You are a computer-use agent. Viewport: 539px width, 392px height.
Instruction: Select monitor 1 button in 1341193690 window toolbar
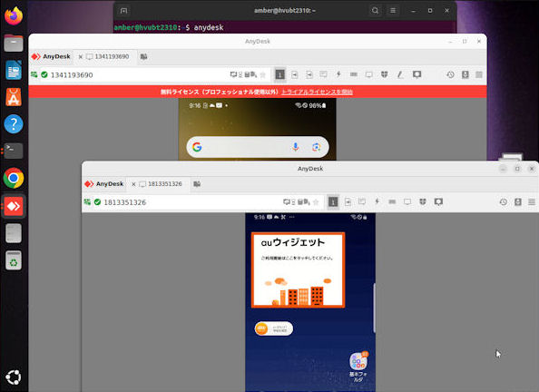(279, 74)
